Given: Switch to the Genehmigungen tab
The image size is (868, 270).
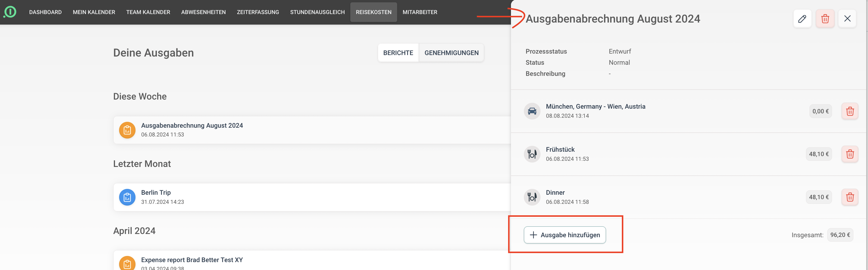Looking at the screenshot, I should pos(451,53).
